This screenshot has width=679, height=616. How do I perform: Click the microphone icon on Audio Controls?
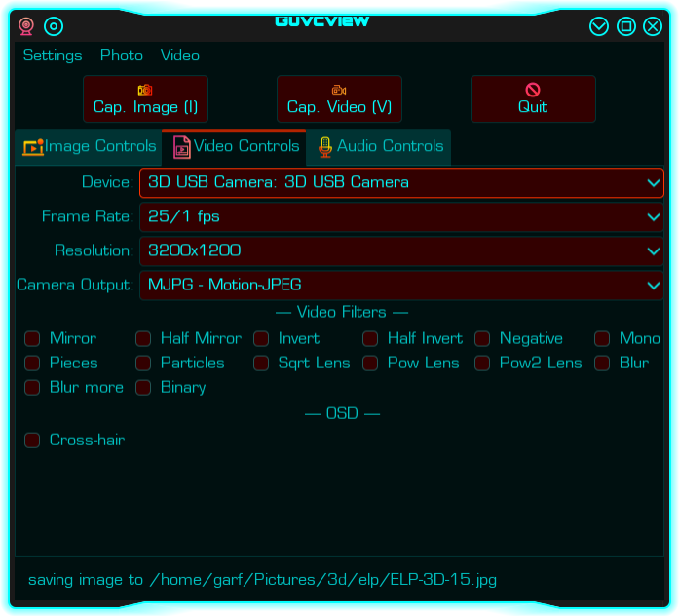click(325, 147)
